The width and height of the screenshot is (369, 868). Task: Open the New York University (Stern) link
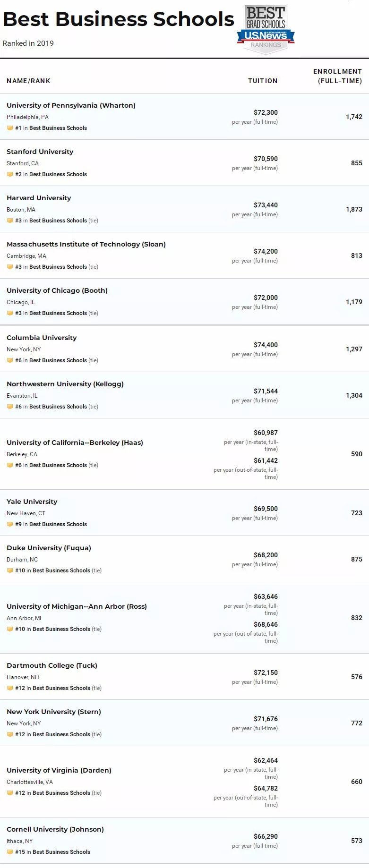(x=54, y=712)
